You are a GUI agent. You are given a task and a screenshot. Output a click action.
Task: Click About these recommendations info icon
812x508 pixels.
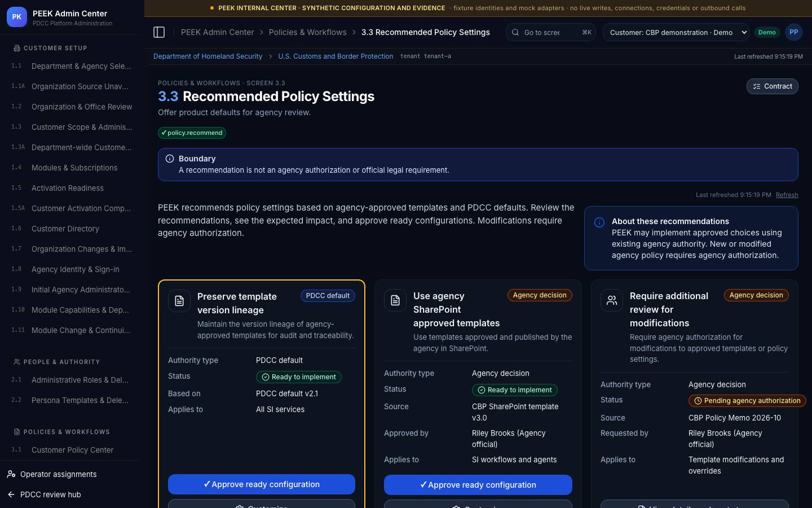599,222
